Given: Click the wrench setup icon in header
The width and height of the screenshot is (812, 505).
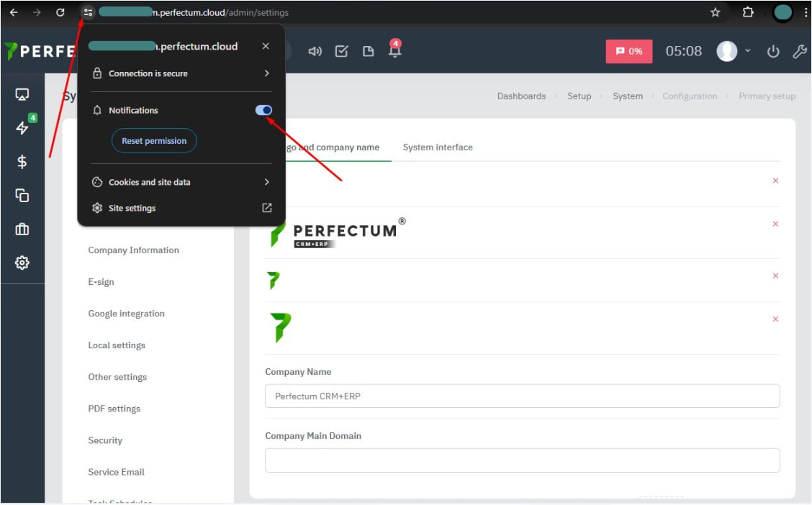Looking at the screenshot, I should coord(799,52).
